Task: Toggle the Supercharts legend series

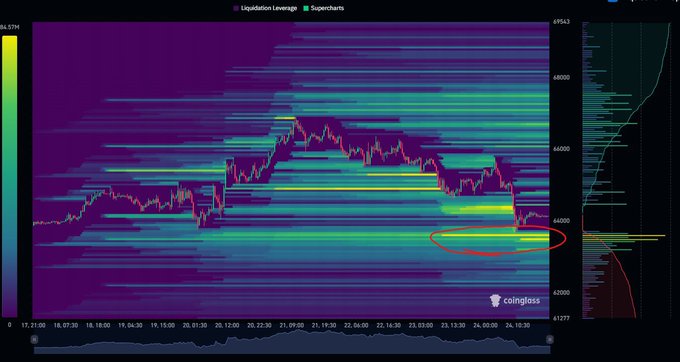Action: (x=324, y=8)
